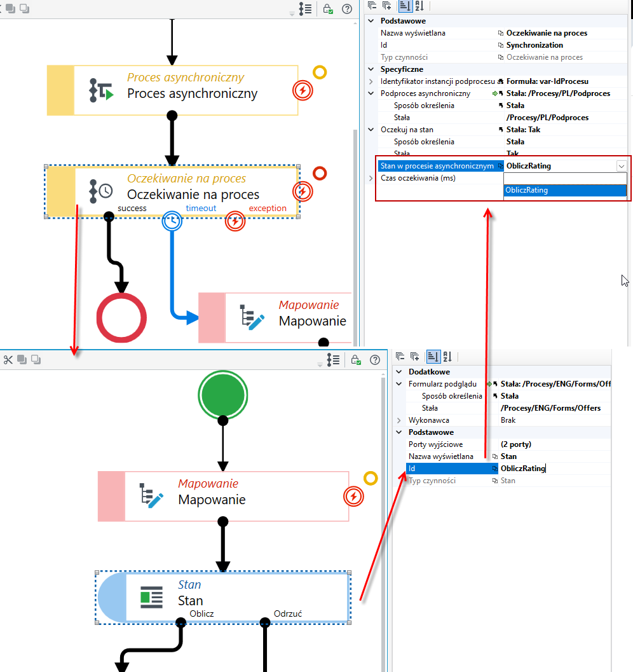Open the Stan w procesie asynchronicznym dropdown arrow
This screenshot has height=672, width=633.
tap(622, 166)
